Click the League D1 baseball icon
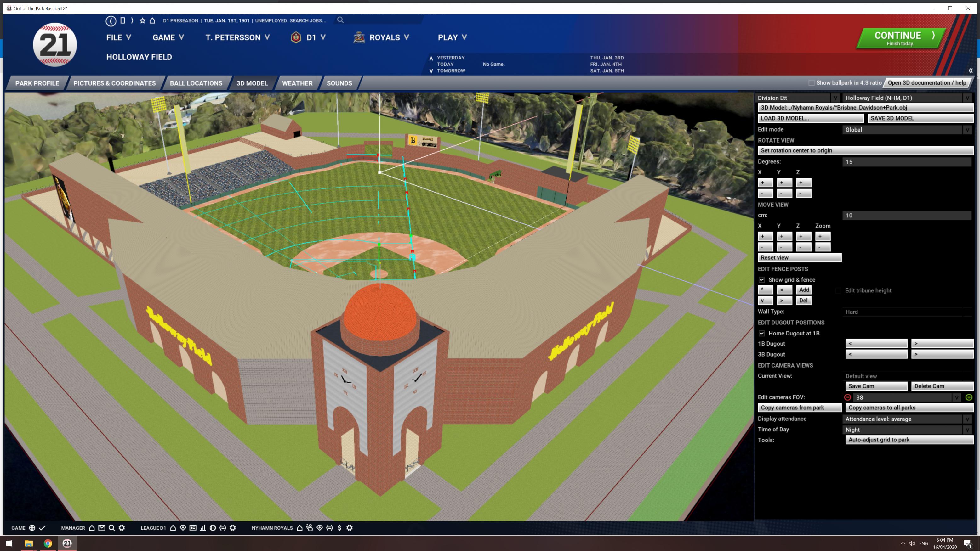The image size is (980, 551). point(213,528)
